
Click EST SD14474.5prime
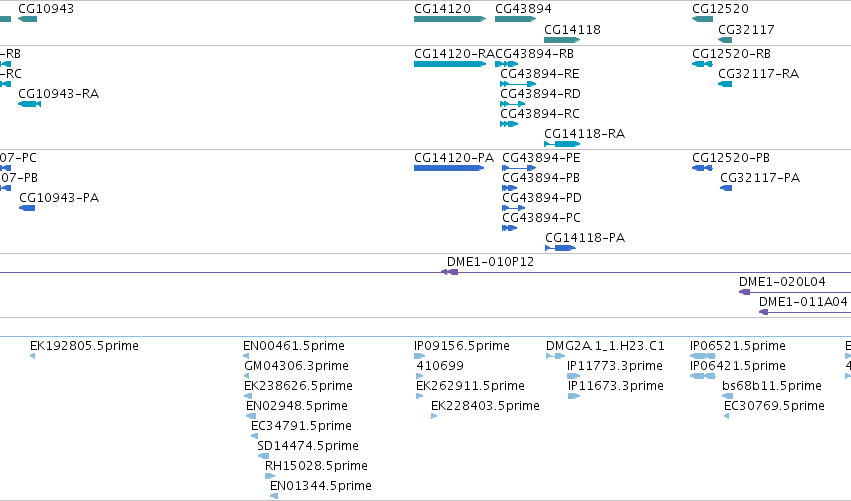coord(308,447)
